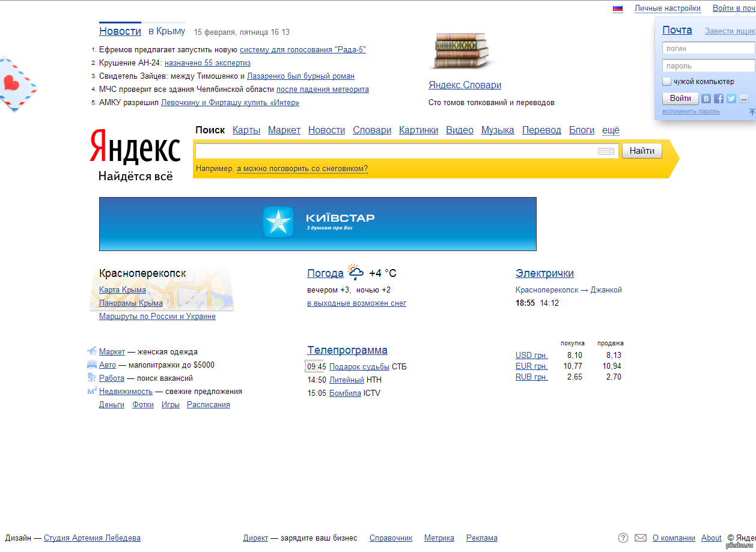Open the Почта heading link
Screen dimensions: 756x552
(677, 30)
